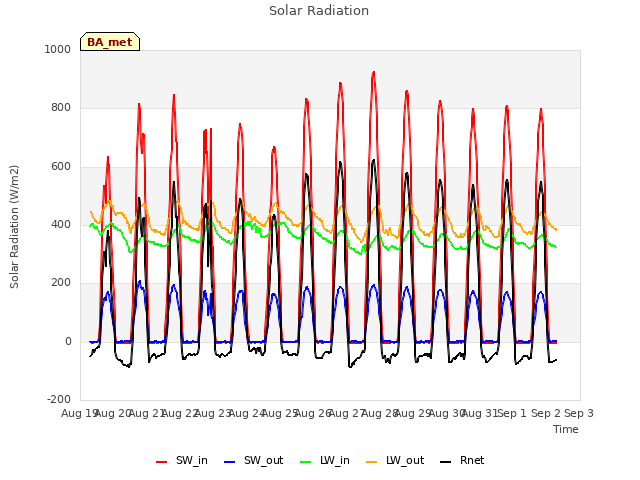Viewport: 640px width, 480px height.
Task: Toggle the SW_out legend entry
Action: pos(253,461)
